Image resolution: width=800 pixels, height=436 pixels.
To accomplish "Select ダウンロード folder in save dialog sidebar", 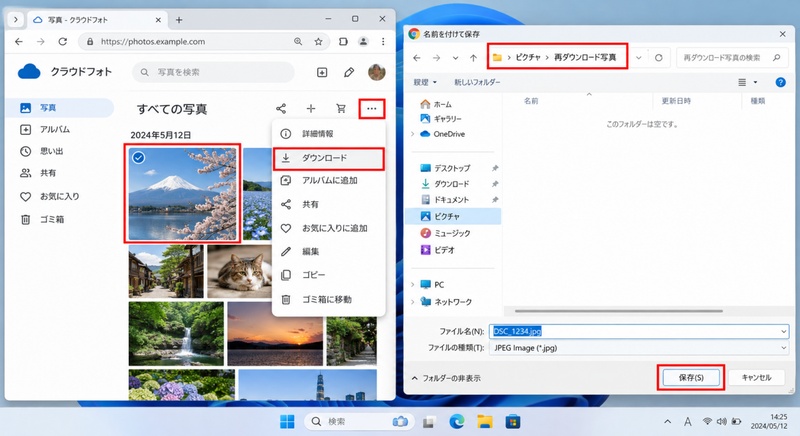I will click(453, 184).
